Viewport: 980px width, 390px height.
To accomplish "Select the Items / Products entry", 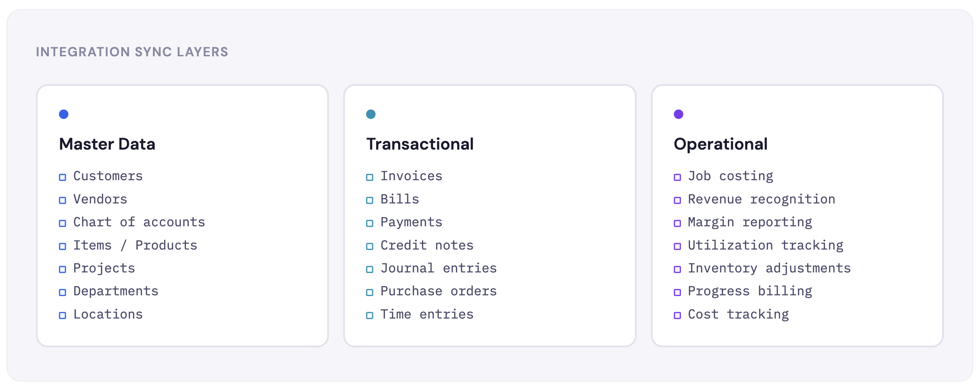I will [x=135, y=245].
